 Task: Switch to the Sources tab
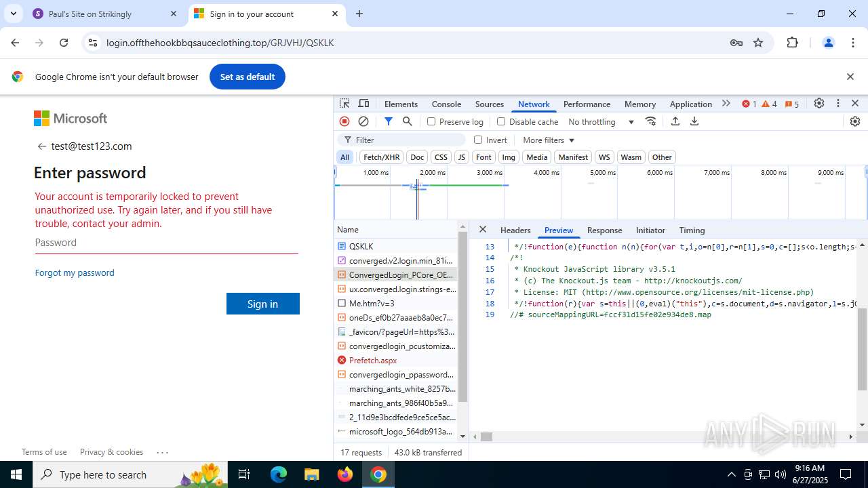click(490, 104)
